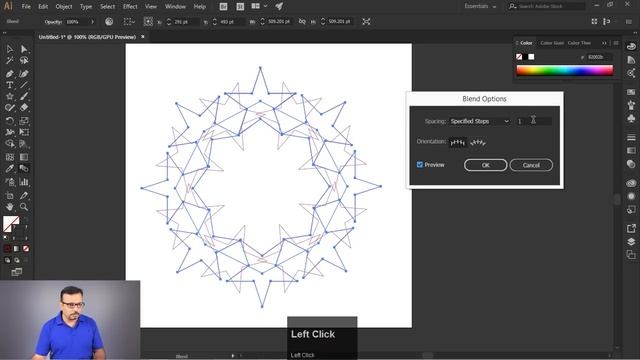Set paint mode to Gradient
This screenshot has height=360, width=640.
coord(16,249)
